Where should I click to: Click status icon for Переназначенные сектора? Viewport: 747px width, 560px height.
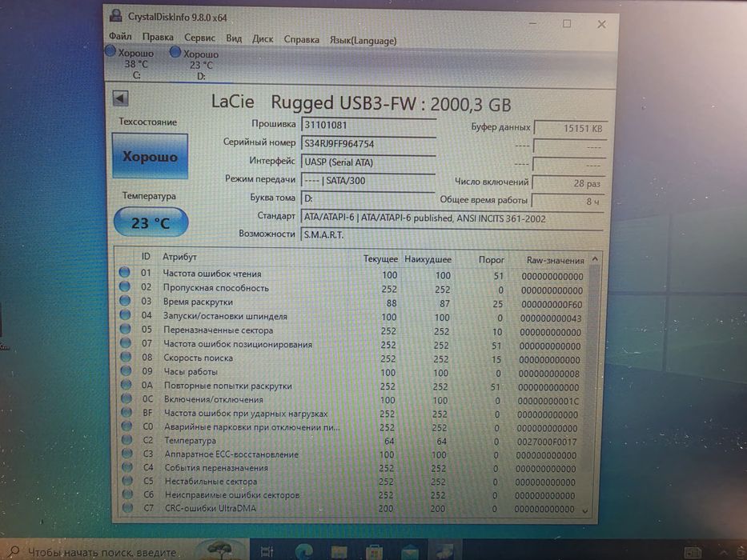(x=126, y=329)
